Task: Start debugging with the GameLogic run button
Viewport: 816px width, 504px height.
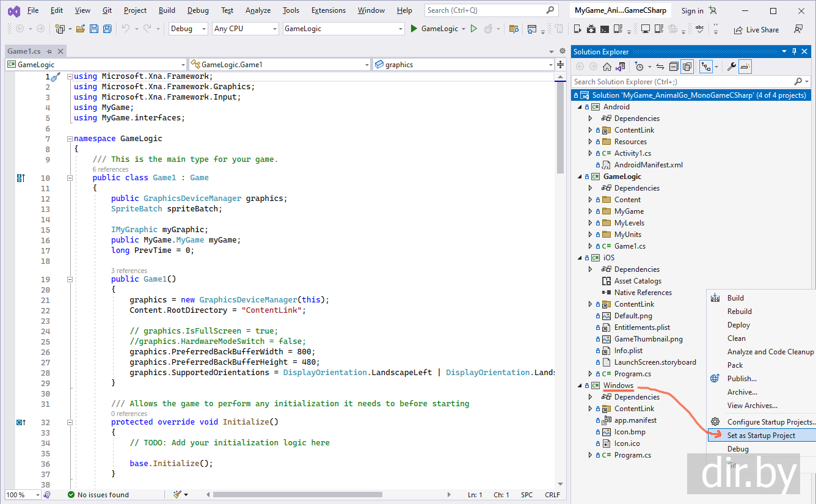Action: coord(434,29)
